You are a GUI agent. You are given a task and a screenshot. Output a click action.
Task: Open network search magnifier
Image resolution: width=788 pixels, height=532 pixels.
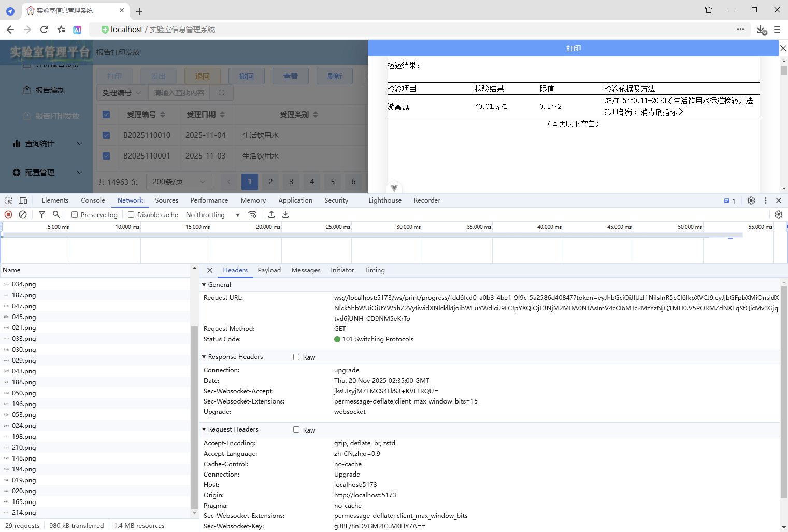pyautogui.click(x=56, y=214)
